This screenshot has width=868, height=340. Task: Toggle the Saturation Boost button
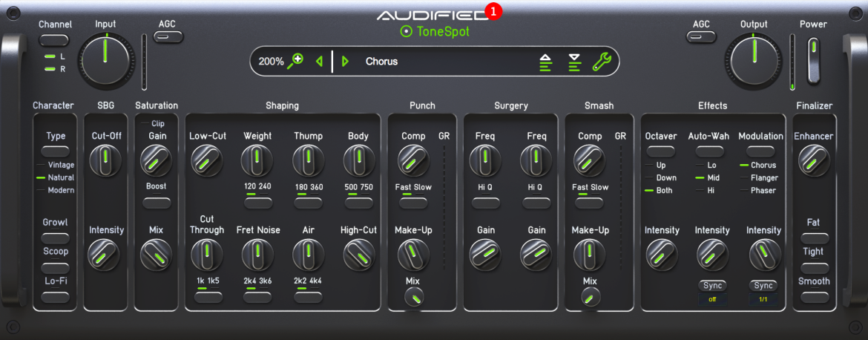[x=157, y=203]
